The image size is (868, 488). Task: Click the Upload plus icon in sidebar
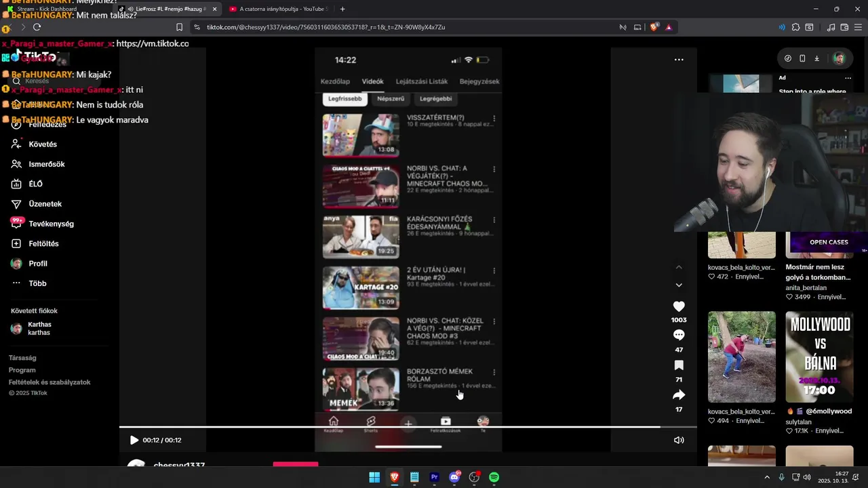coord(16,243)
